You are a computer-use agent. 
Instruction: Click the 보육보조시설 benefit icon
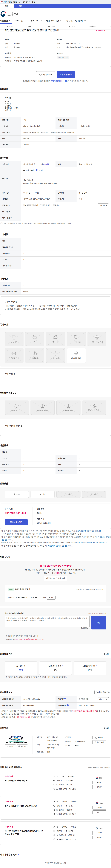pyautogui.click(x=55, y=355)
